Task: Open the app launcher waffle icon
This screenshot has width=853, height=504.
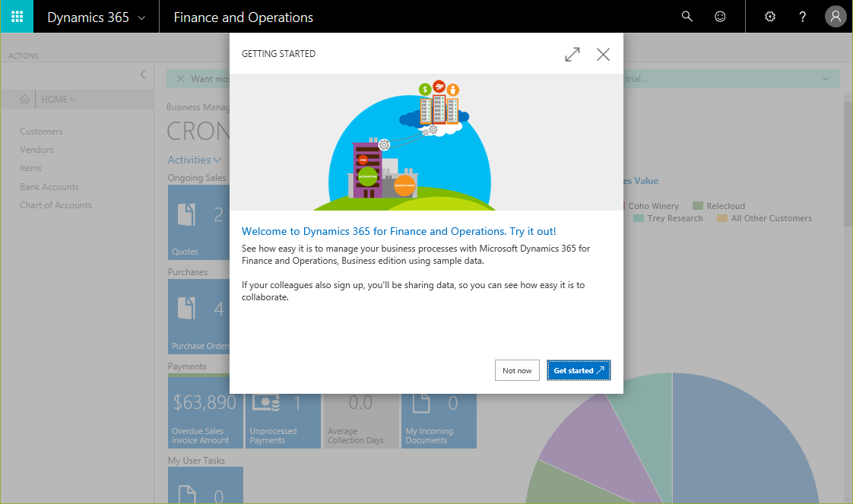Action: click(17, 16)
